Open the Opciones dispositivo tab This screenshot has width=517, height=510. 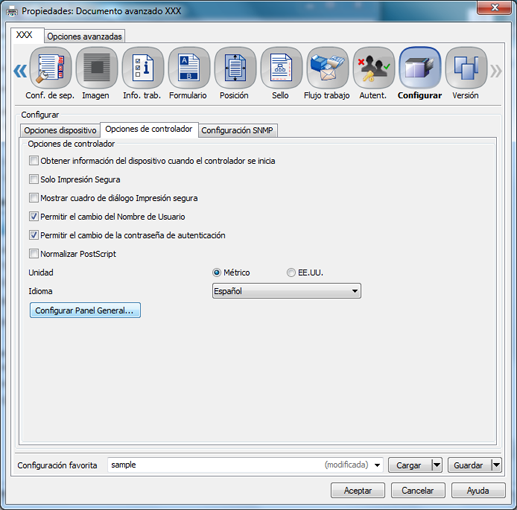click(x=60, y=130)
